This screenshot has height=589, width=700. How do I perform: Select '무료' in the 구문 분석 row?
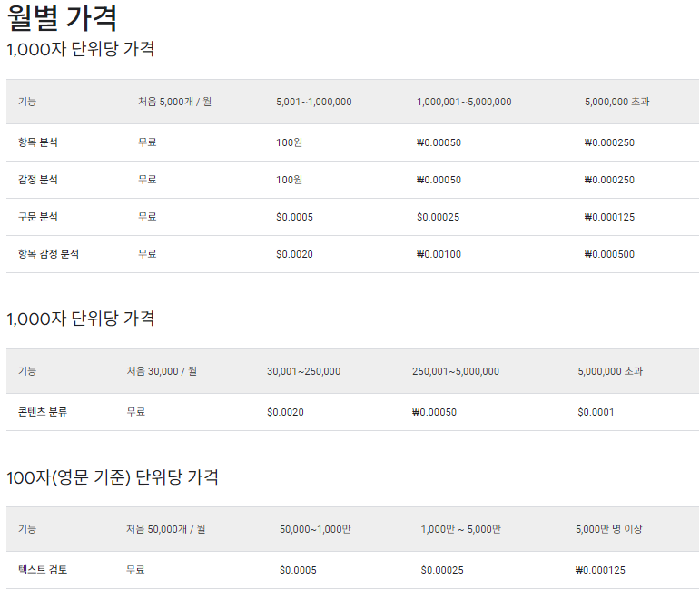point(147,216)
